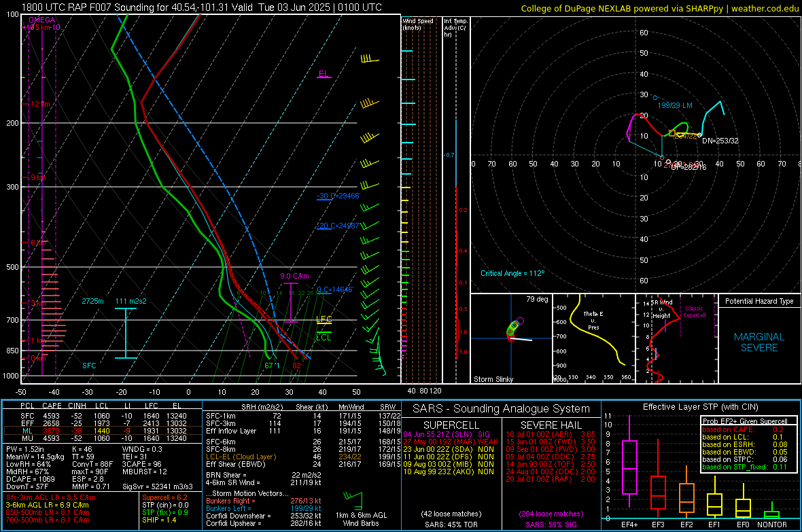Click the 2725m effective inflow label
The image size is (802, 532).
tap(92, 301)
